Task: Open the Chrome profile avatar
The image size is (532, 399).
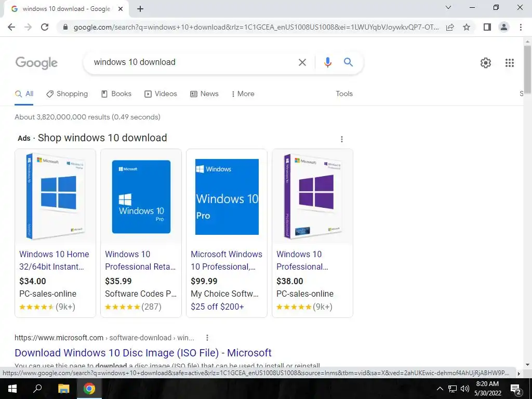Action: [504, 27]
